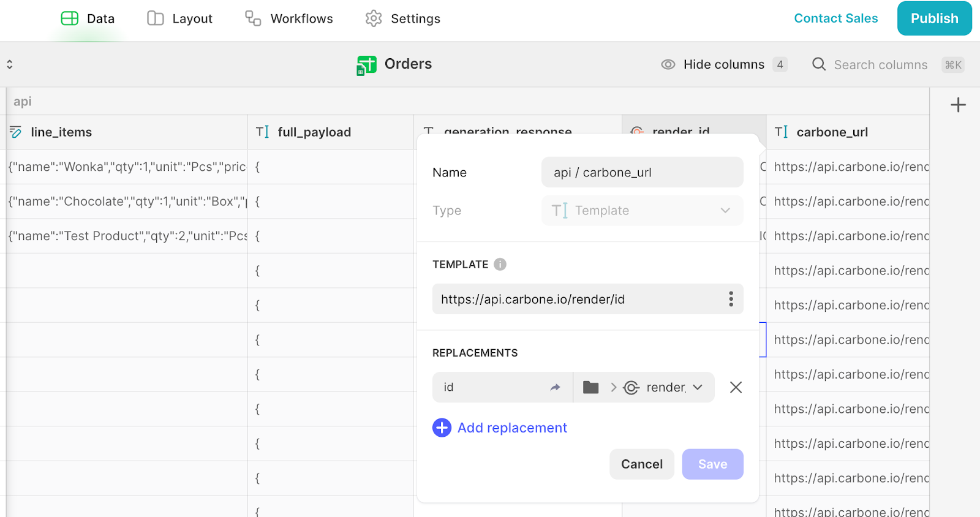Open the template three-dot menu
980x517 pixels.
(731, 299)
